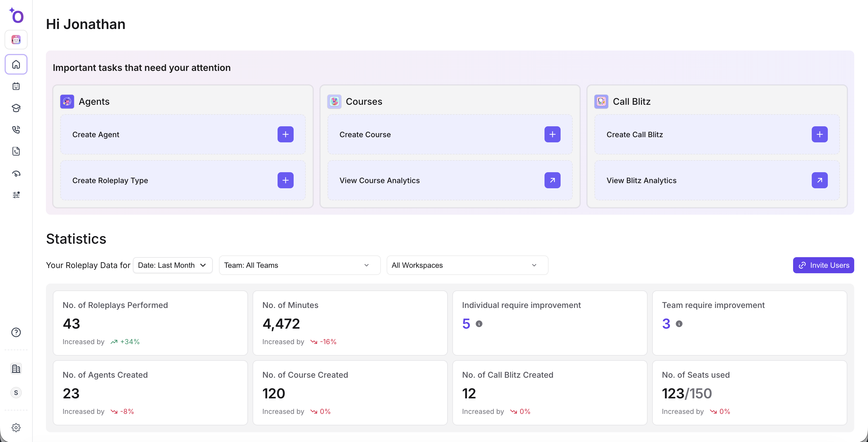
Task: Click the Invite Users button
Action: click(823, 265)
